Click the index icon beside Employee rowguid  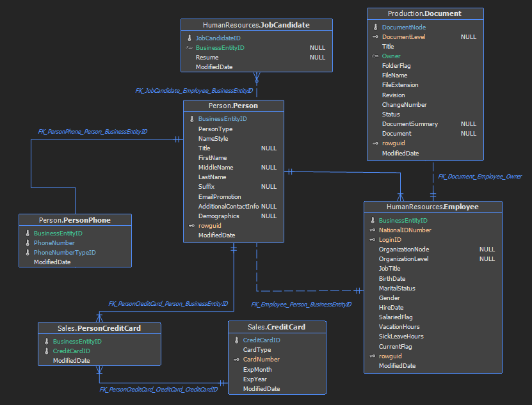click(372, 356)
